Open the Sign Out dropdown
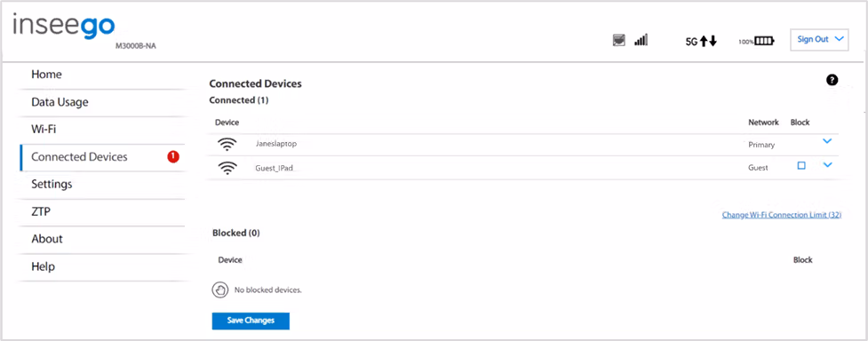The image size is (868, 341). [x=819, y=40]
